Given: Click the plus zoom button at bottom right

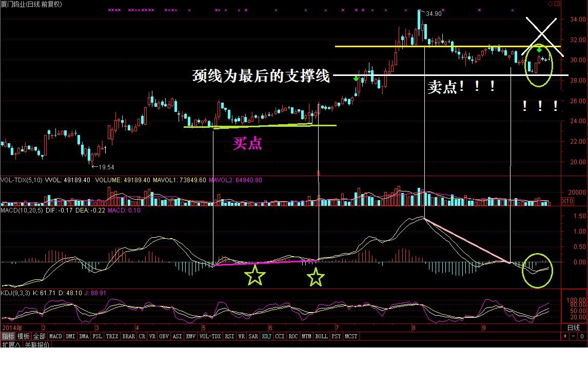Looking at the screenshot, I should 565,337.
